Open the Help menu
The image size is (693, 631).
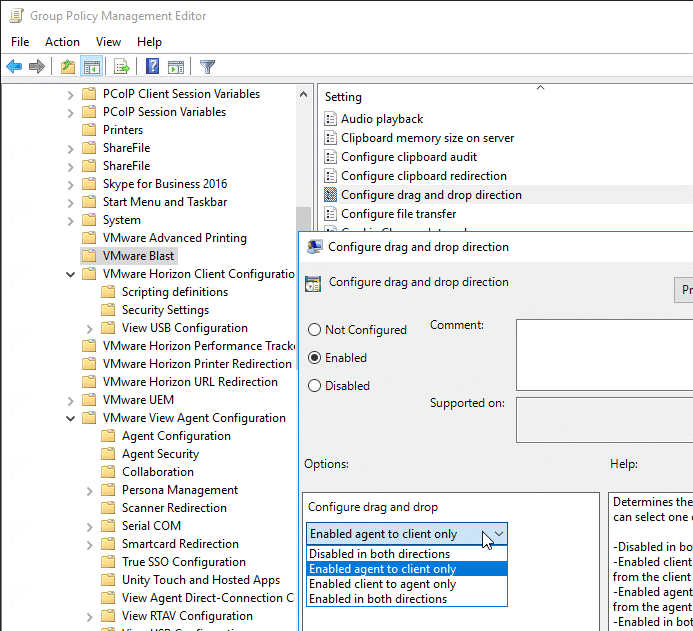coord(149,42)
